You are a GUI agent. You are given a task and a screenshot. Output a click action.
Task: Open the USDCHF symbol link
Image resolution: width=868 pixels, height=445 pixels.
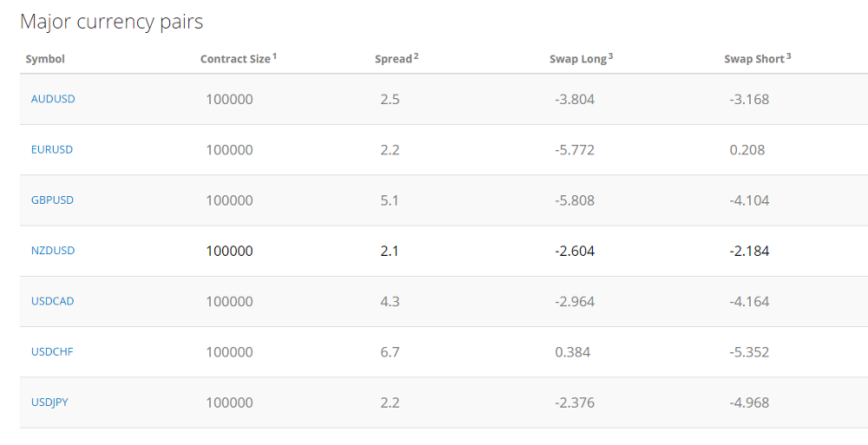point(52,351)
